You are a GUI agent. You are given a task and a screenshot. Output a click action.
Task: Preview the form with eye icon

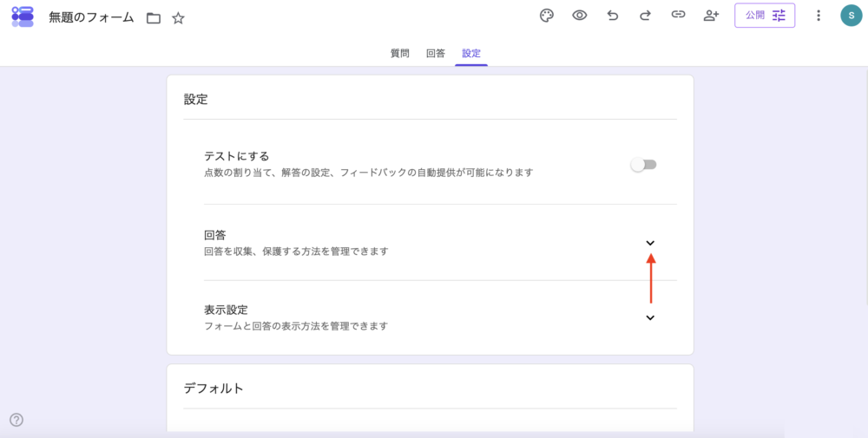tap(580, 16)
